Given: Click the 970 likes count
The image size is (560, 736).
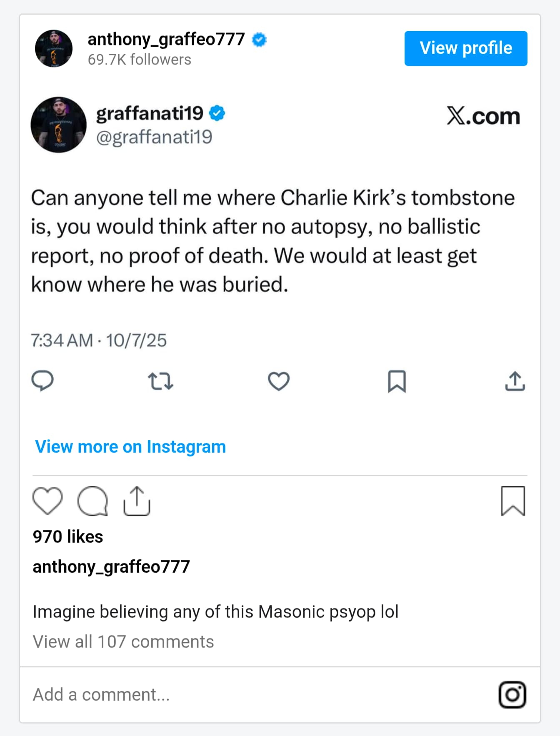Looking at the screenshot, I should point(68,537).
